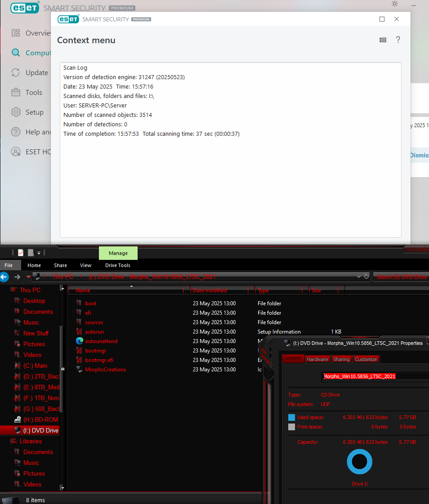
Task: Click This PC breadcrumb separator arrow
Action: click(81, 277)
